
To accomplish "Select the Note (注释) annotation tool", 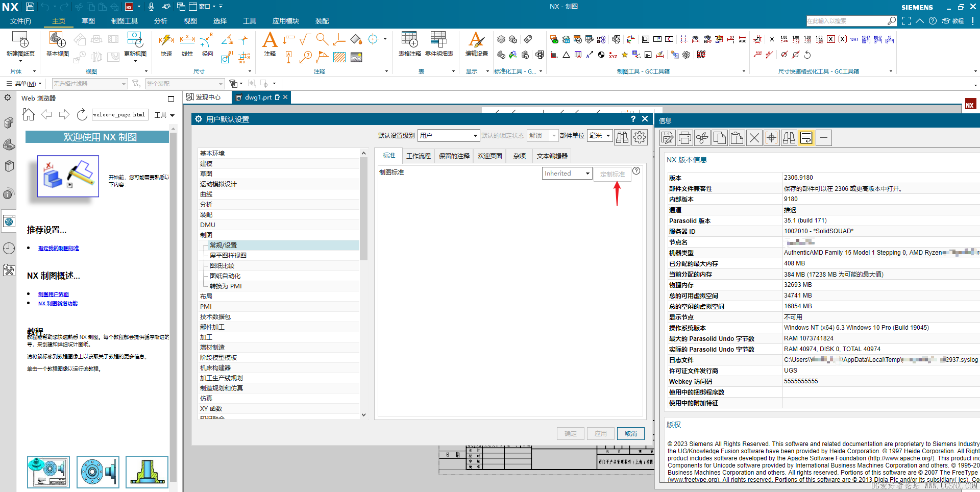I will 269,41.
